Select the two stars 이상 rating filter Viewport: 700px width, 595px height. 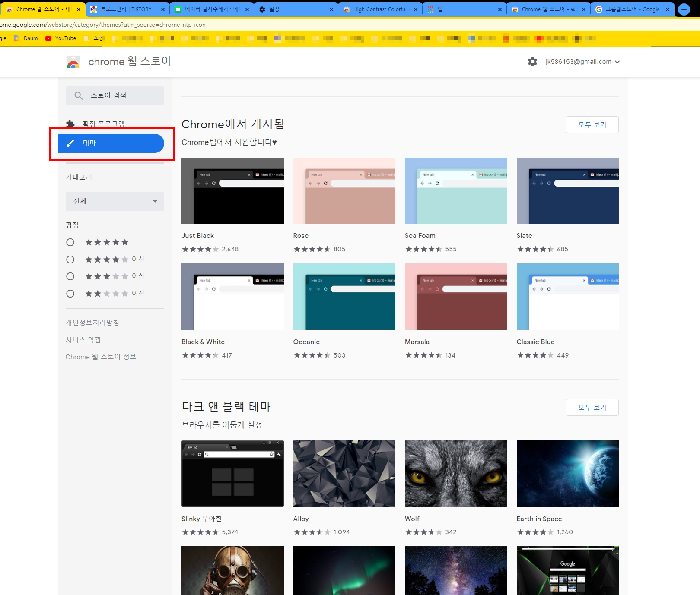point(70,294)
